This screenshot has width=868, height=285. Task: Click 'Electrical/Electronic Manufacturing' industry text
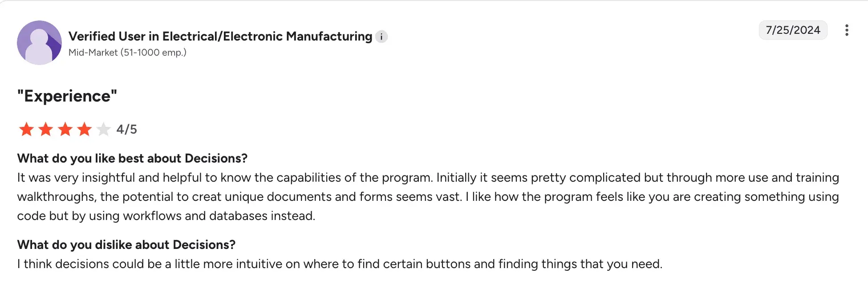point(267,37)
